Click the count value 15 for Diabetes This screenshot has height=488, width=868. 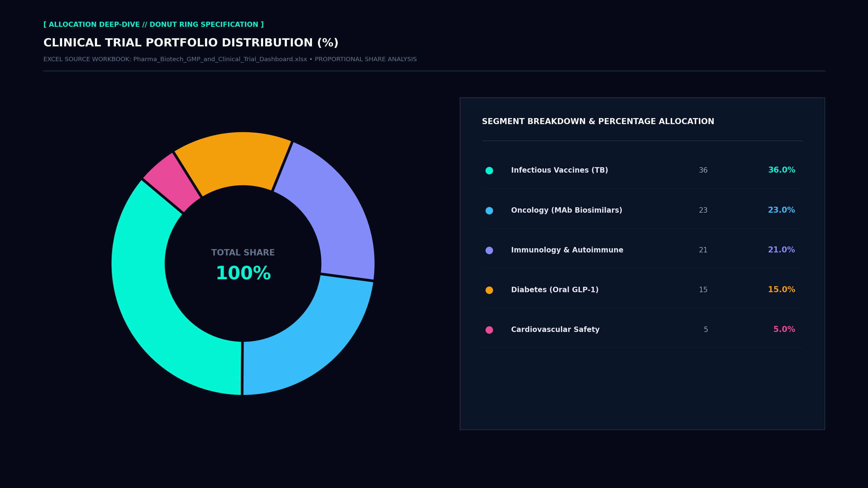coord(703,290)
